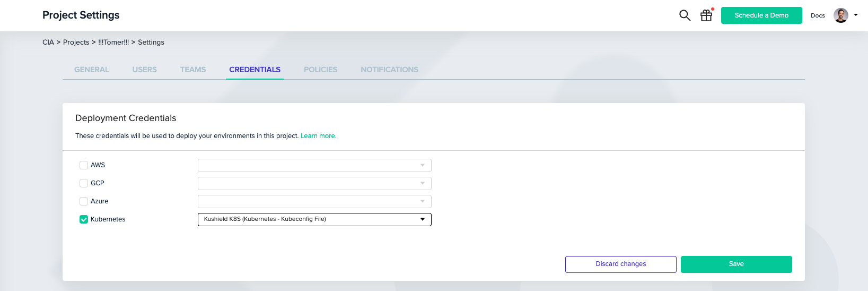Enable the GCP checkbox
Viewport: 868px width, 291px height.
[84, 183]
